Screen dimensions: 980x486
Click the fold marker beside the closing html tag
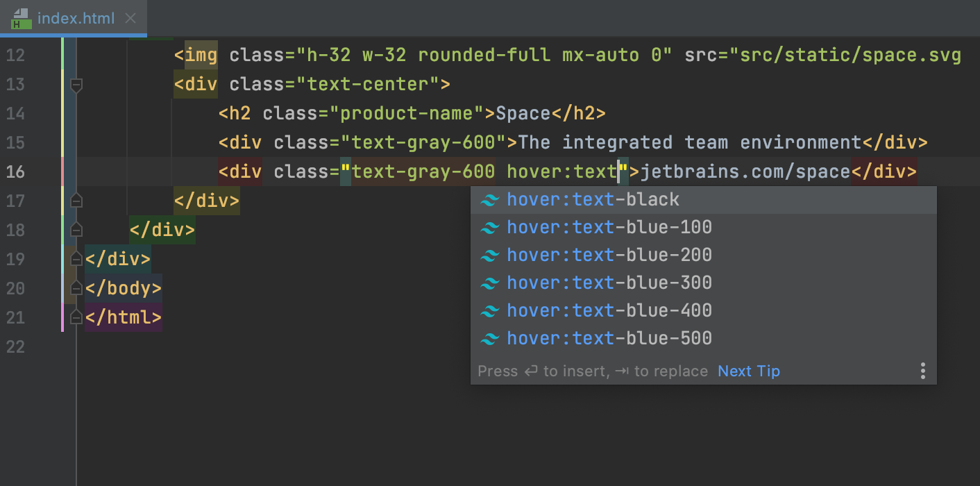point(76,317)
